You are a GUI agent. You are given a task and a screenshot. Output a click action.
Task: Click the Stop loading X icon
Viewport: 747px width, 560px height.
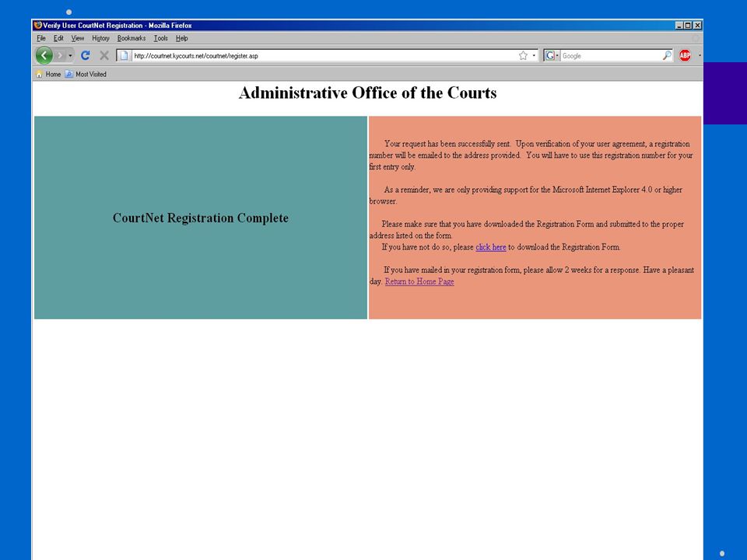coord(103,56)
